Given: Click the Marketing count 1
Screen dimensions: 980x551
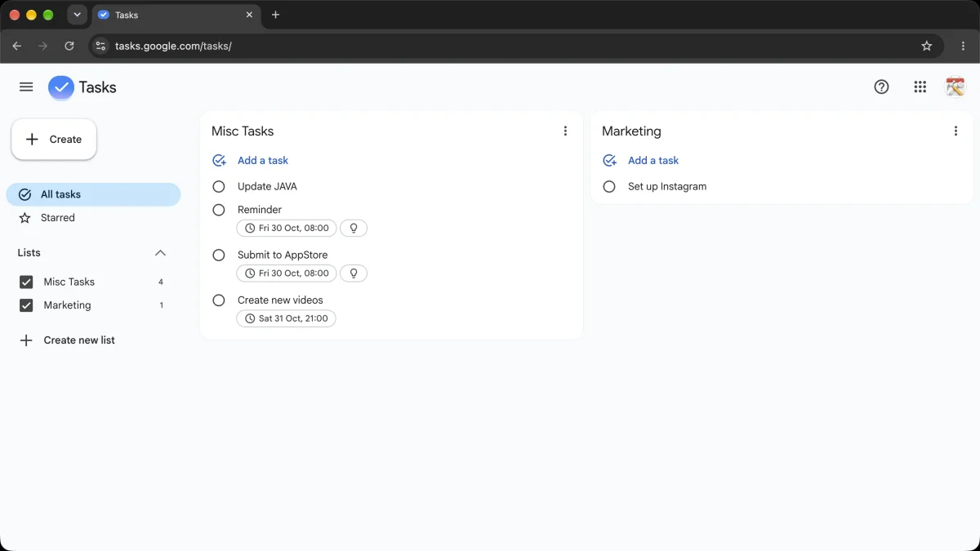Looking at the screenshot, I should 162,305.
